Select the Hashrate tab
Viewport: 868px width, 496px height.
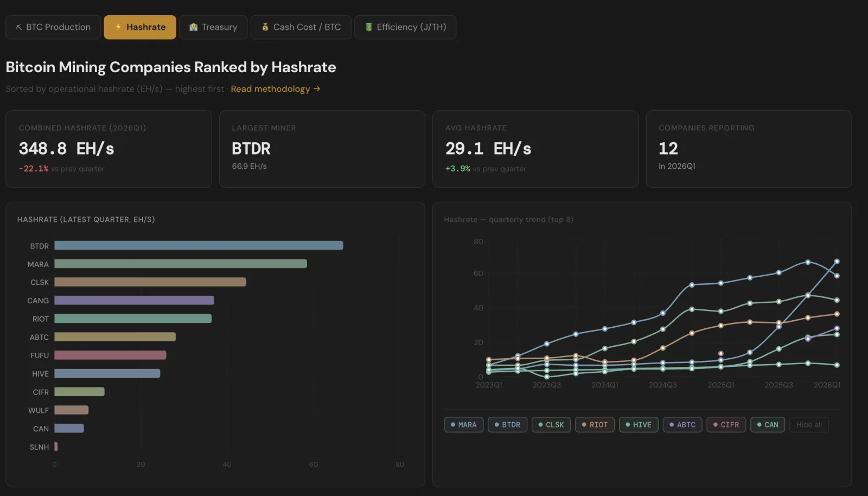140,27
